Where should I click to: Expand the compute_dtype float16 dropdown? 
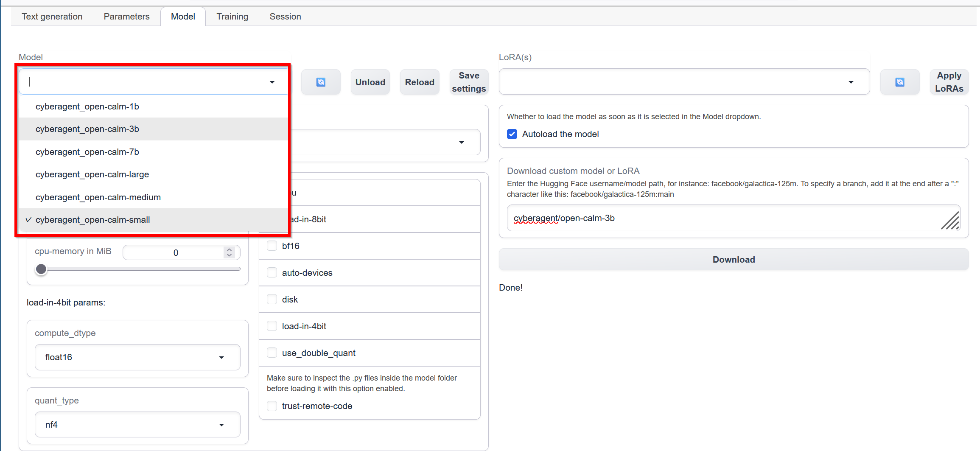(137, 357)
